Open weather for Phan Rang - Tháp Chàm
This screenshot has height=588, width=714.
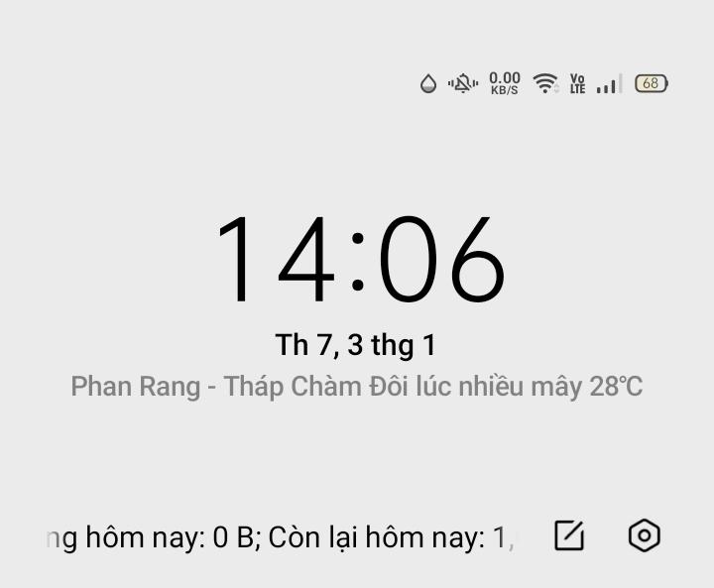point(216,387)
